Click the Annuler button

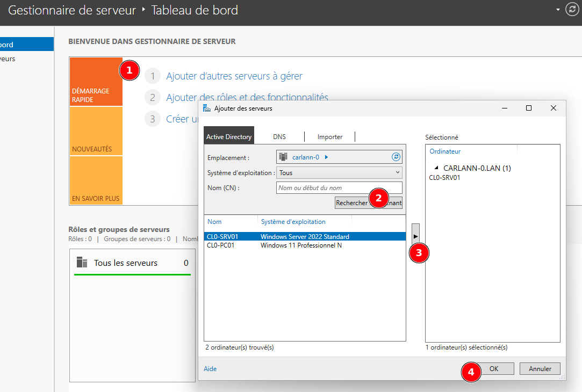[x=540, y=368]
